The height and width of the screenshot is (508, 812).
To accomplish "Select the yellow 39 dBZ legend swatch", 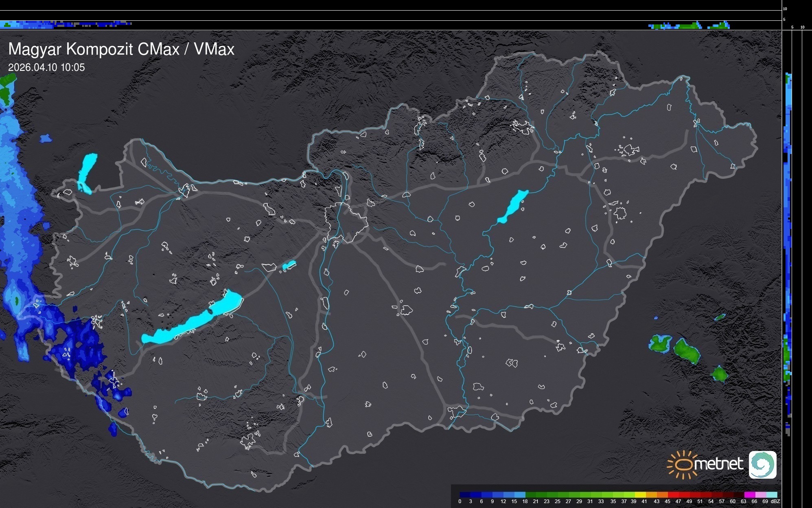I will pyautogui.click(x=640, y=495).
